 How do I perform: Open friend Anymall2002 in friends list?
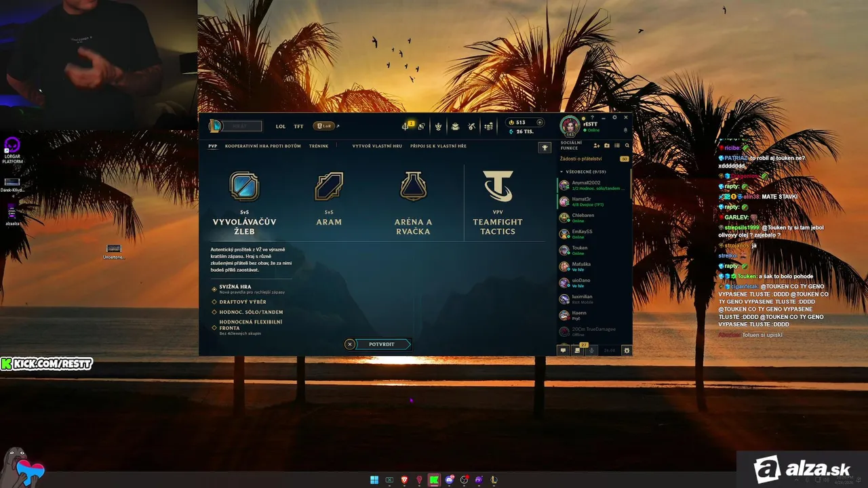(594, 185)
